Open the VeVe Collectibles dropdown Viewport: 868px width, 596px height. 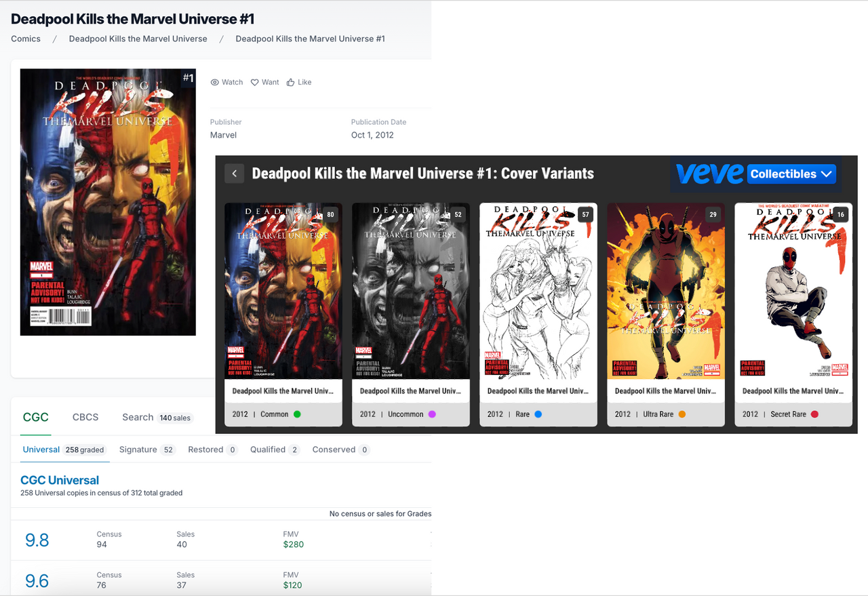tap(791, 174)
